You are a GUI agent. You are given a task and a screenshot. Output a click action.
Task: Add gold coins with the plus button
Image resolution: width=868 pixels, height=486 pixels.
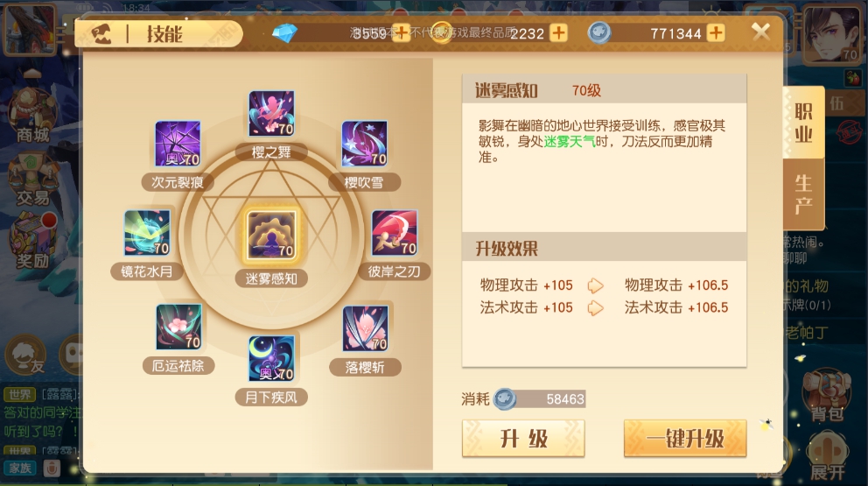(x=558, y=32)
